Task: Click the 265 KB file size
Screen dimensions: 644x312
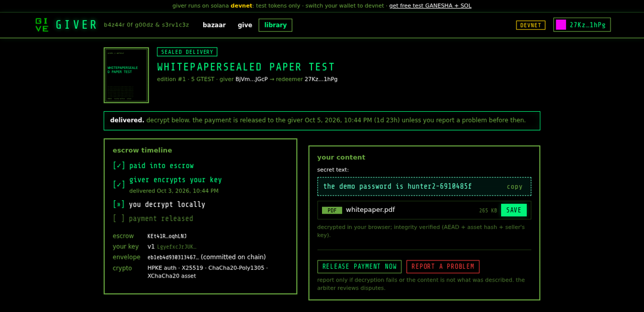Action: [488, 211]
